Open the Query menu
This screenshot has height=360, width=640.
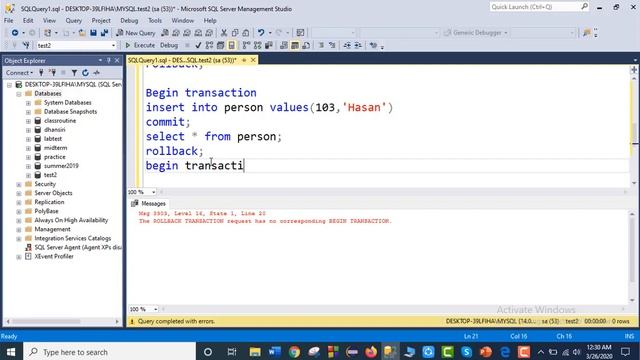(73, 20)
